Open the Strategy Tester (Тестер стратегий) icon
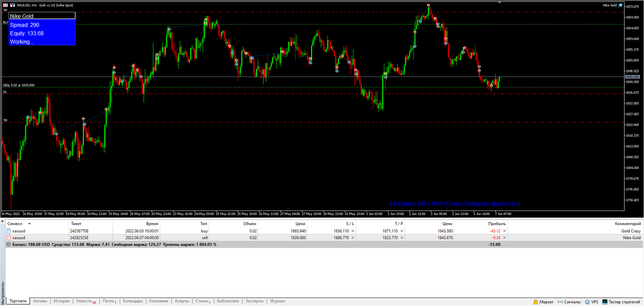This screenshot has width=644, height=306. [605, 302]
